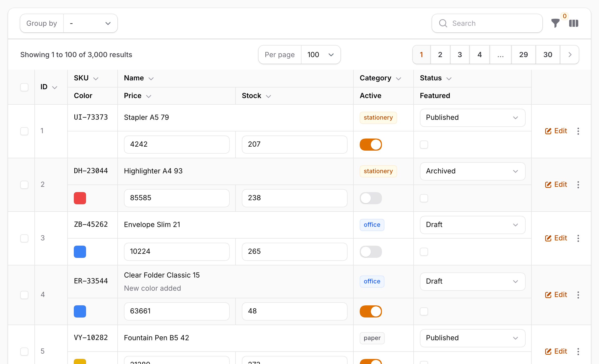Open more actions menu for row 1

[578, 131]
